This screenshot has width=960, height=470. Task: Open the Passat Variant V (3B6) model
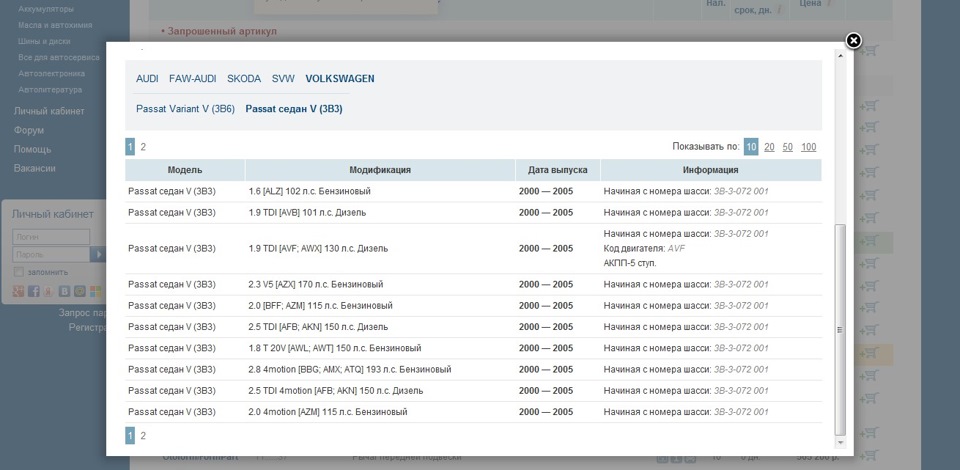(186, 109)
